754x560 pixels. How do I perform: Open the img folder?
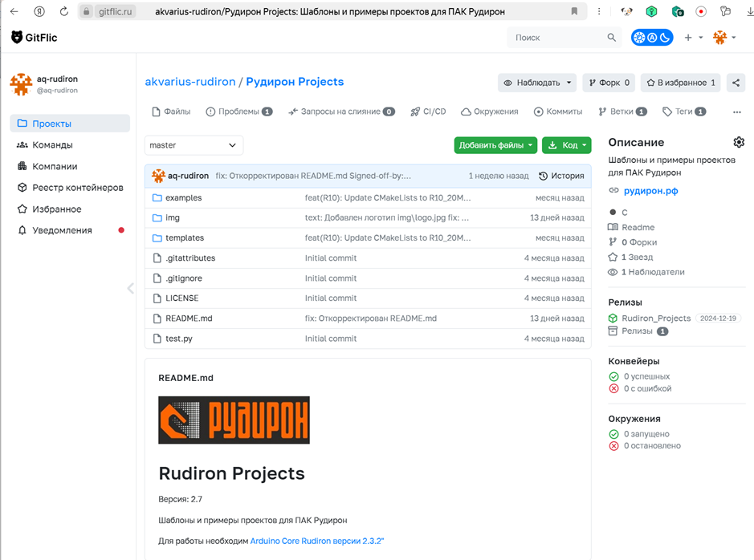pyautogui.click(x=173, y=217)
